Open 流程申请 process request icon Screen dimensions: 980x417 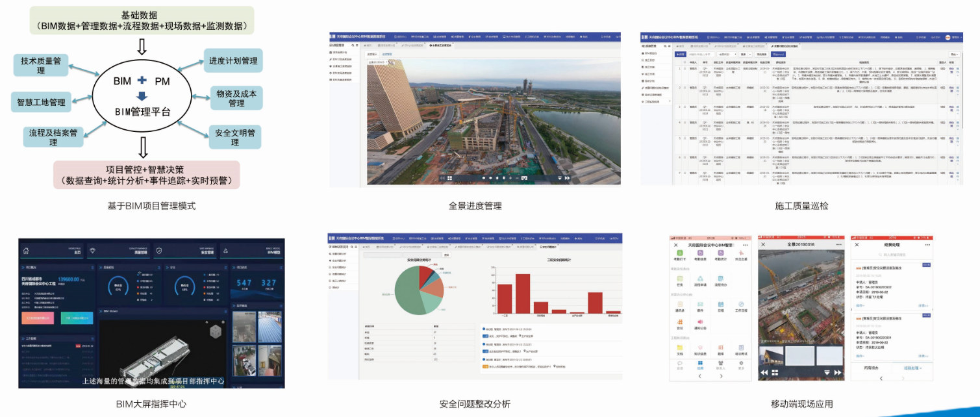click(x=700, y=280)
